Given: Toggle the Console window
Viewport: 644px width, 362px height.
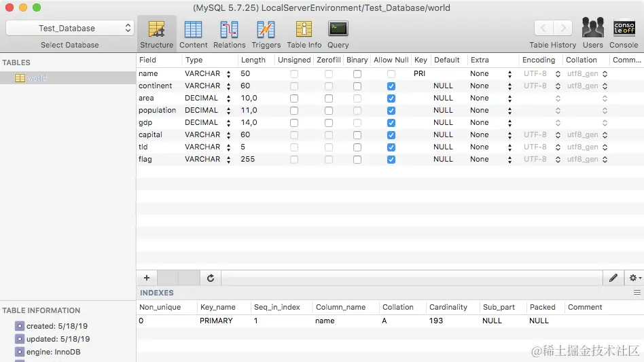Looking at the screenshot, I should [624, 33].
